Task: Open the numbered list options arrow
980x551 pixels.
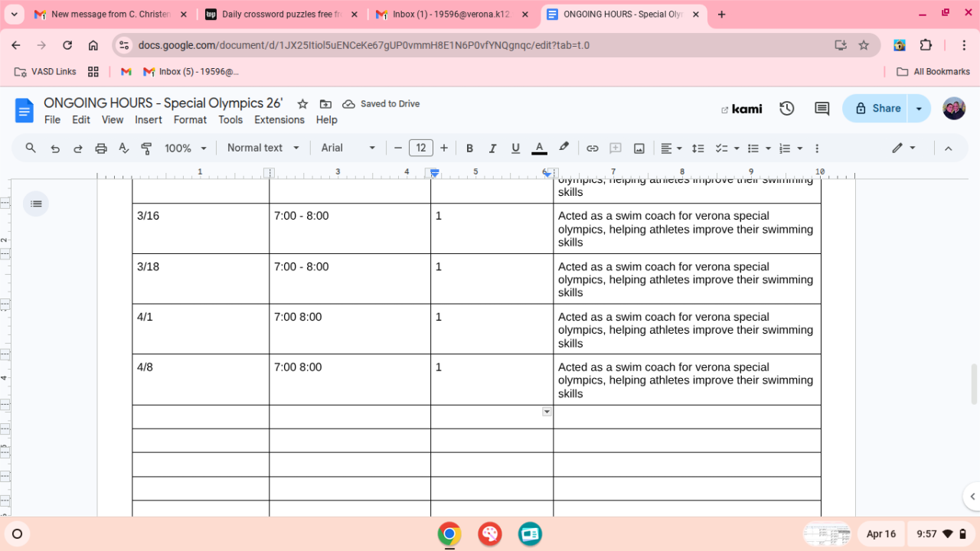Action: point(800,148)
